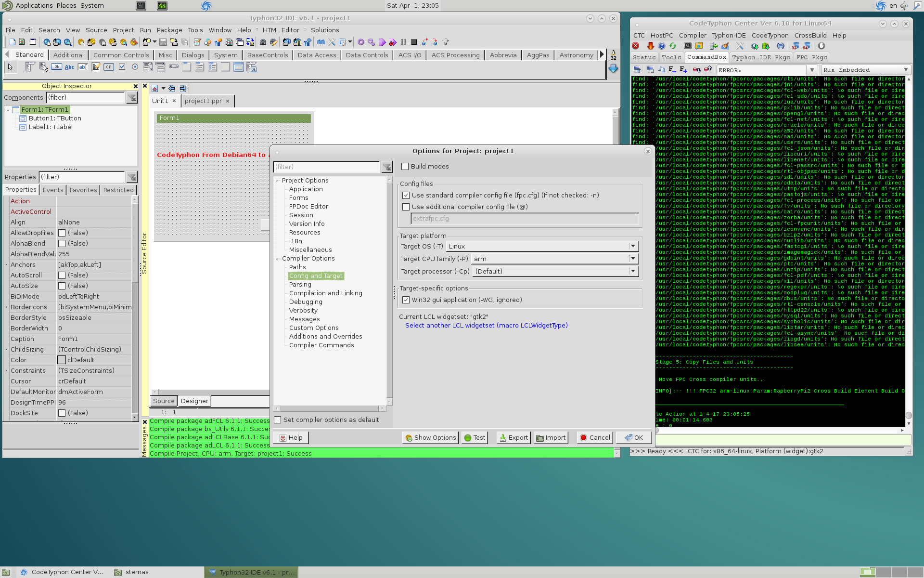Toggle AllowDropFiles property checkbox

pyautogui.click(x=62, y=233)
